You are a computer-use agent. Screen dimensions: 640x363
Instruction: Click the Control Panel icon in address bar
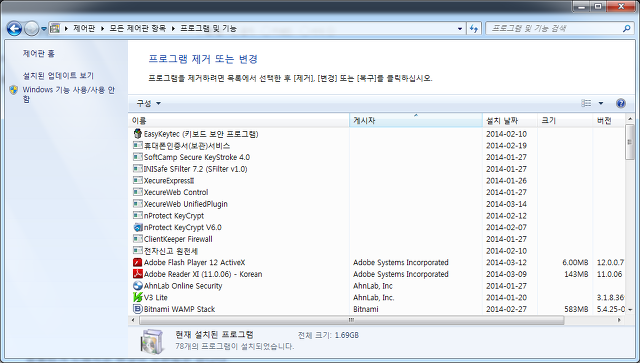coord(55,29)
